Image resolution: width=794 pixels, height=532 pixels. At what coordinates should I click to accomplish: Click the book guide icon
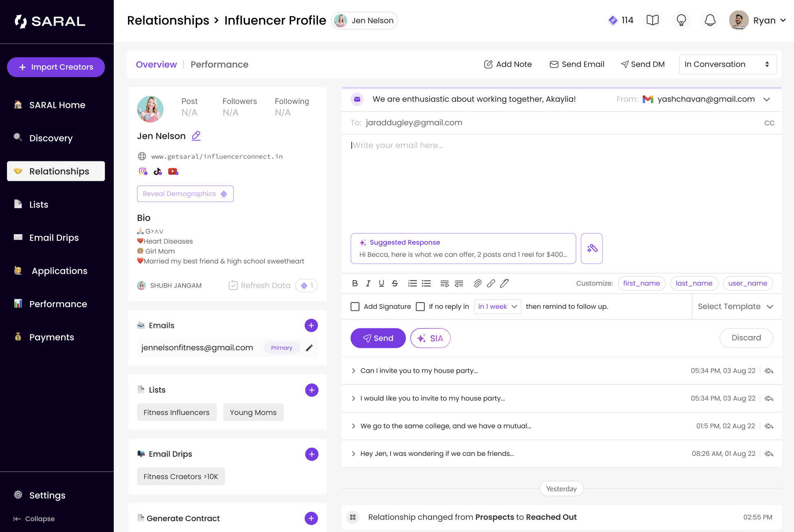(652, 20)
